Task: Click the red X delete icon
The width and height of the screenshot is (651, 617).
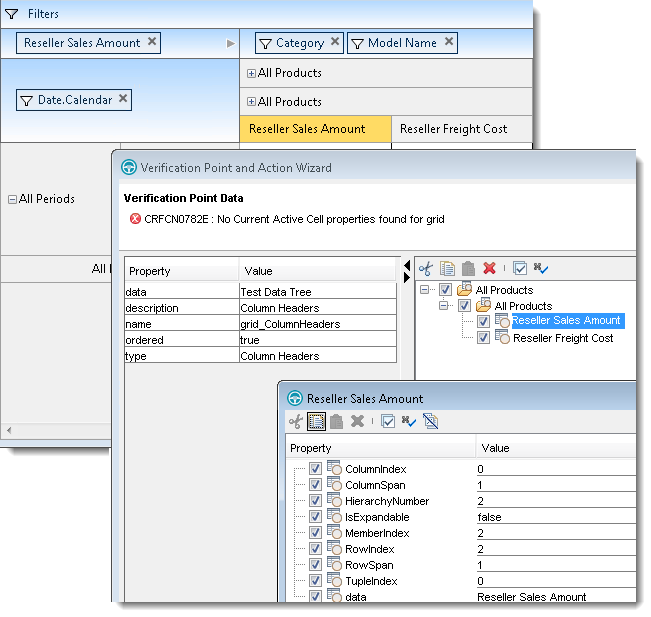Action: (489, 268)
